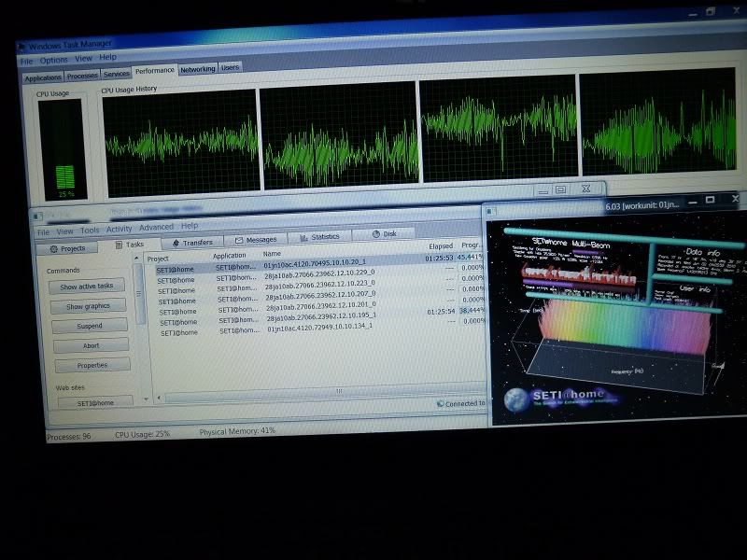Click the gear icon on Projects tab
The image size is (747, 560).
point(53,249)
